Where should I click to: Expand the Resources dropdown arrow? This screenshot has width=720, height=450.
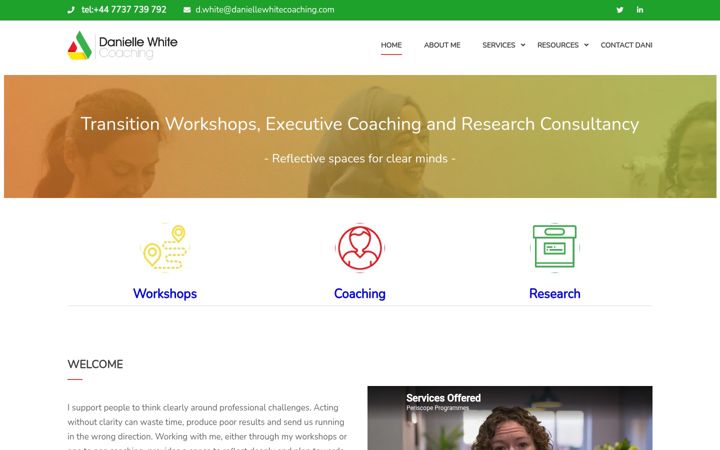coord(586,45)
